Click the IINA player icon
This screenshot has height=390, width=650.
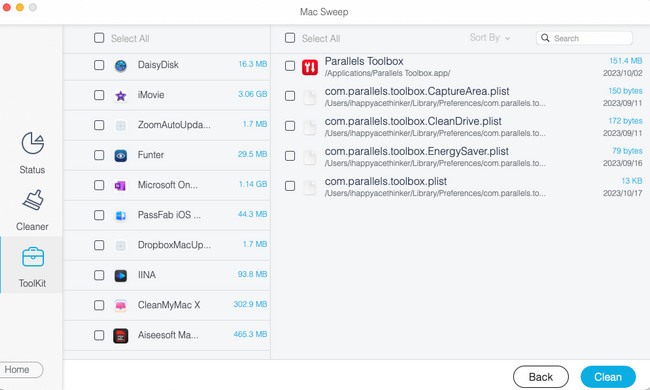[121, 276]
